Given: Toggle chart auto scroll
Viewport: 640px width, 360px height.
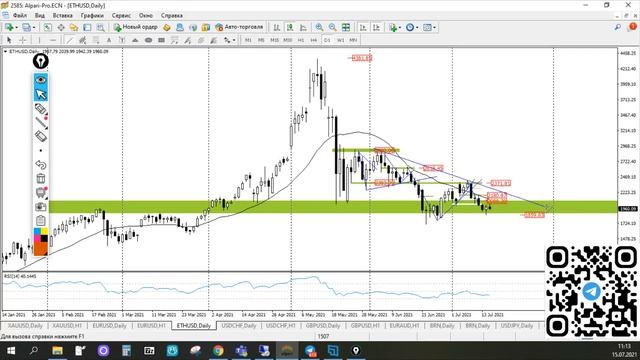Looking at the screenshot, I should click(363, 27).
